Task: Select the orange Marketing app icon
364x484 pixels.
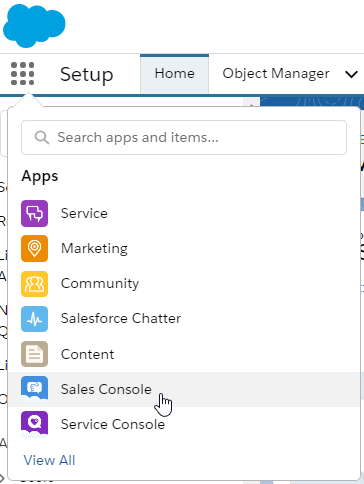Action: (34, 248)
